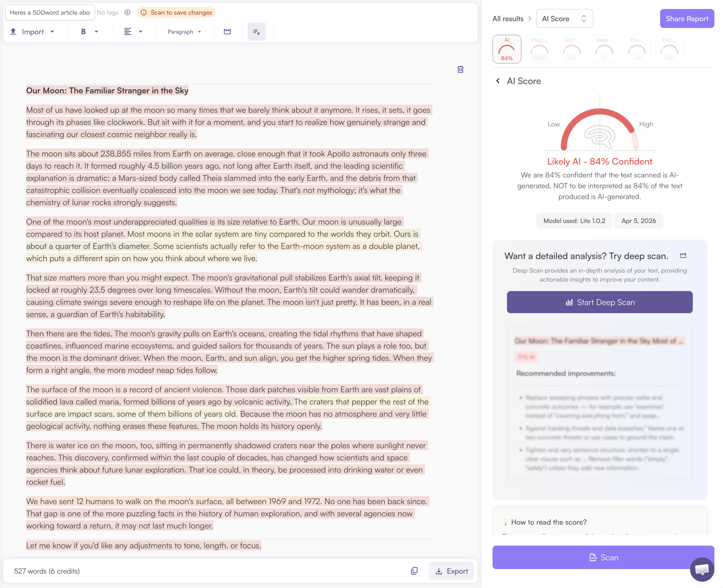The height and width of the screenshot is (588, 723).
Task: Select the Readability score tab
Action: (x=604, y=49)
